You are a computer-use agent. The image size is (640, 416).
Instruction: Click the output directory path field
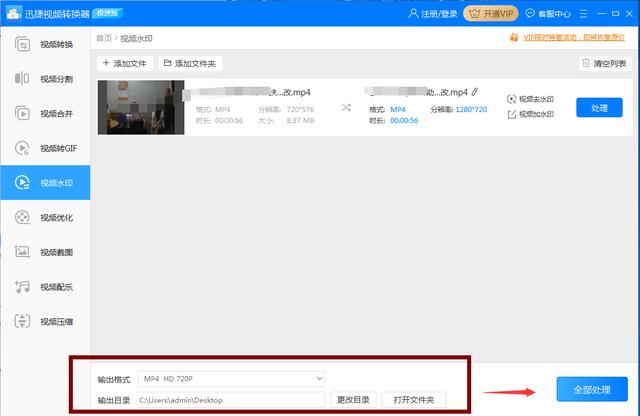(x=231, y=400)
